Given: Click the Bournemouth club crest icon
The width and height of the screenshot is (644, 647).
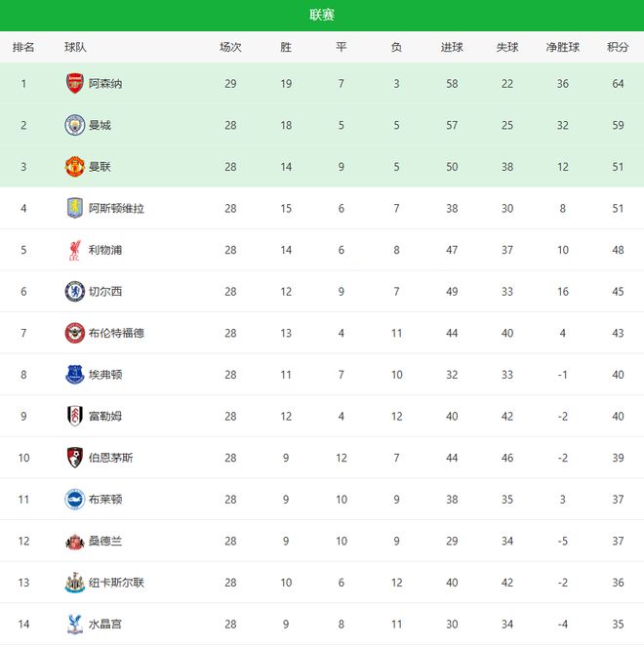Looking at the screenshot, I should point(74,458).
